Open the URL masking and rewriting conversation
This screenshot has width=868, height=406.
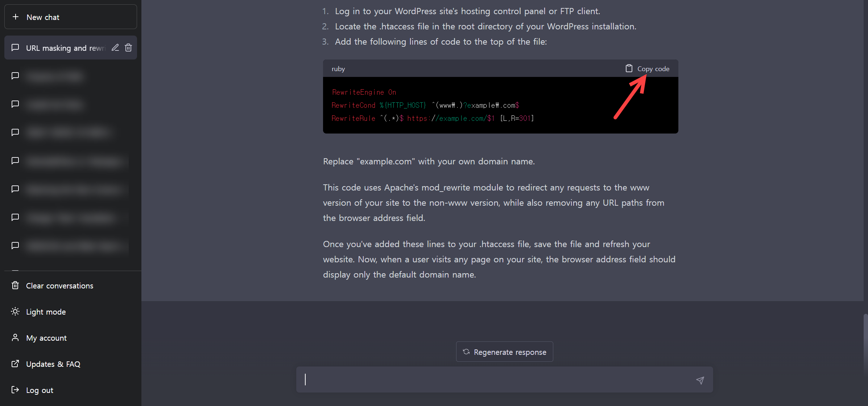coord(65,48)
